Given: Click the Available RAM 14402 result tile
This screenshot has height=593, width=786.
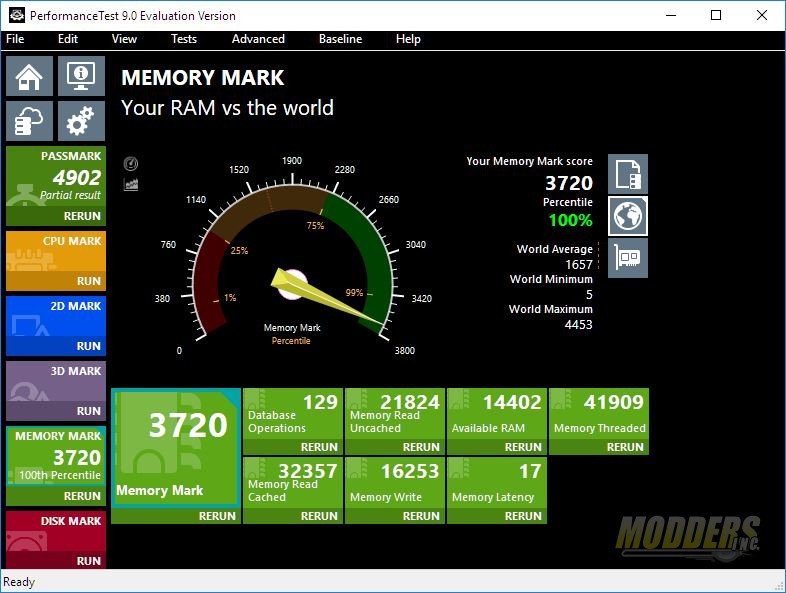Looking at the screenshot, I should pos(497,414).
